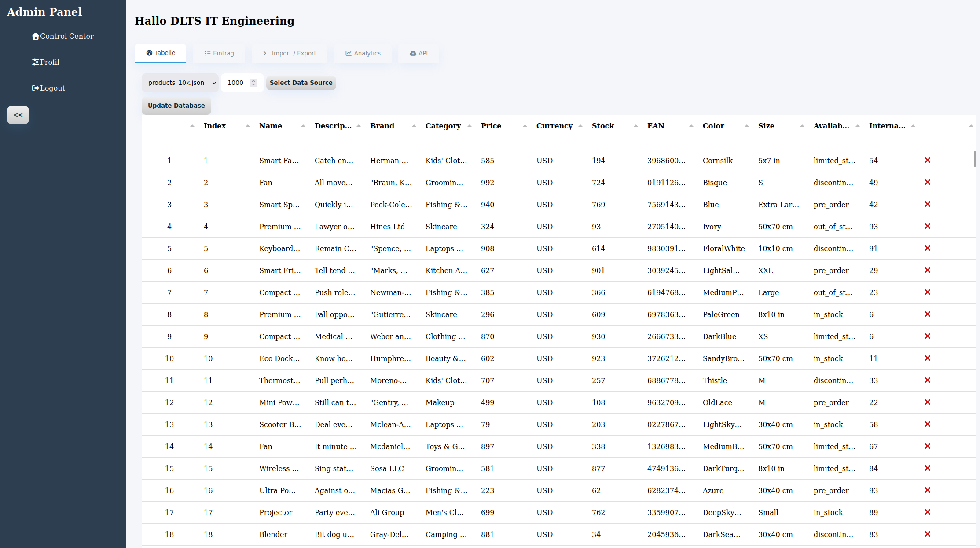Open the products_10k.json dropdown
The width and height of the screenshot is (980, 548).
coord(180,83)
